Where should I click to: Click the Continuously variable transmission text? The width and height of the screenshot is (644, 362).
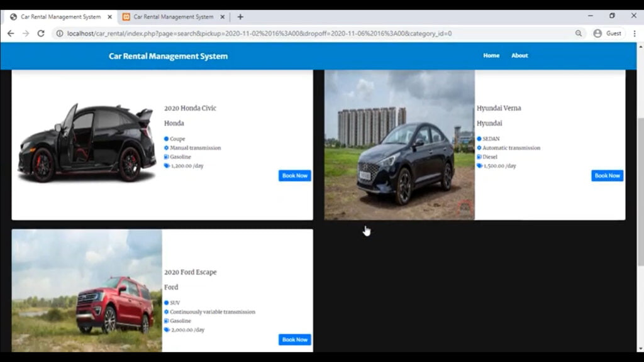(213, 312)
